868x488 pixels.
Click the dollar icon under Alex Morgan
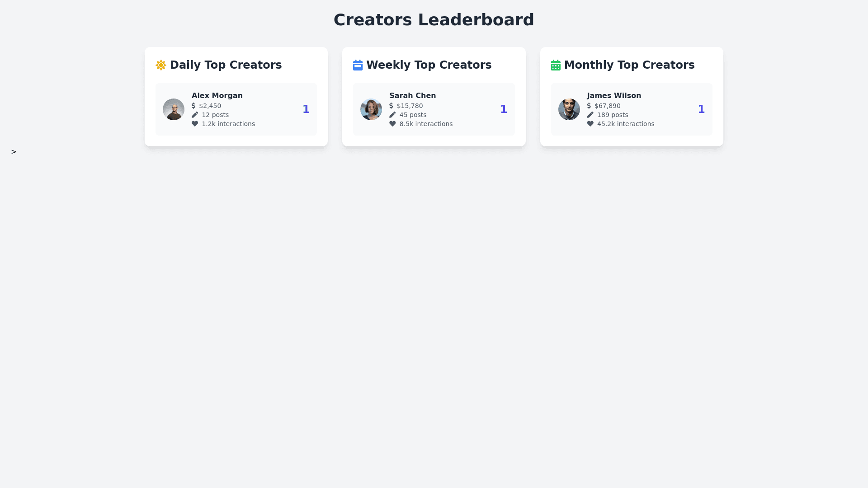[193, 106]
